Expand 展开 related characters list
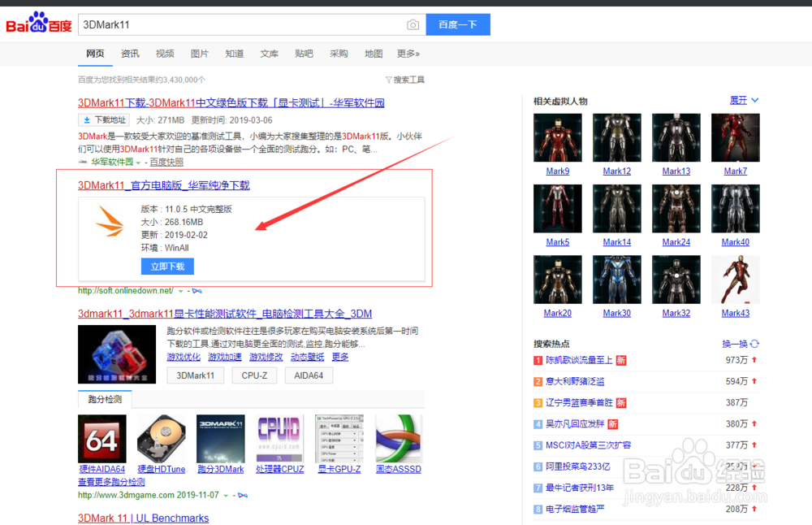Image resolution: width=812 pixels, height=525 pixels. click(x=744, y=101)
